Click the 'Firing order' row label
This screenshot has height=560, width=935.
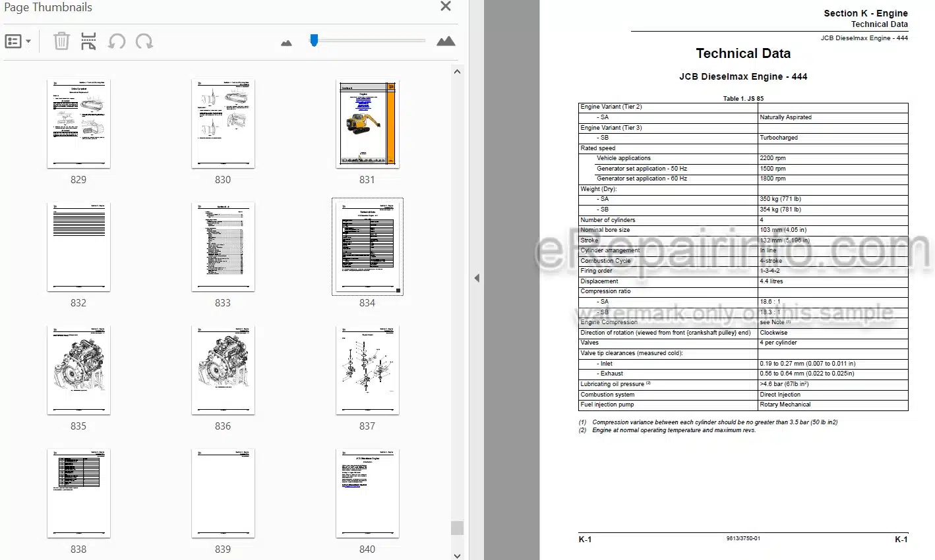pyautogui.click(x=596, y=271)
